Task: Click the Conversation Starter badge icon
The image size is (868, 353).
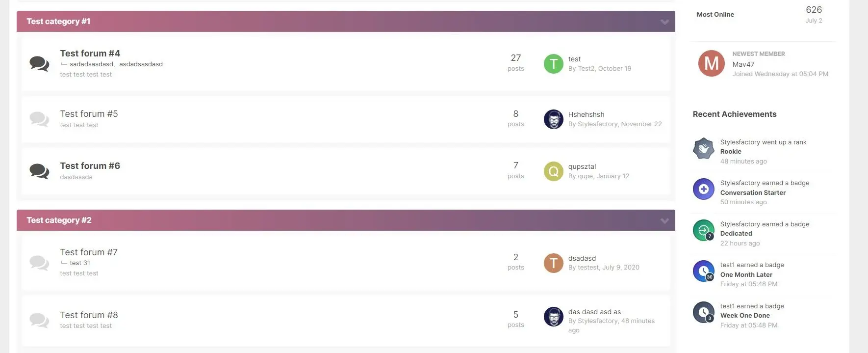Action: click(704, 189)
